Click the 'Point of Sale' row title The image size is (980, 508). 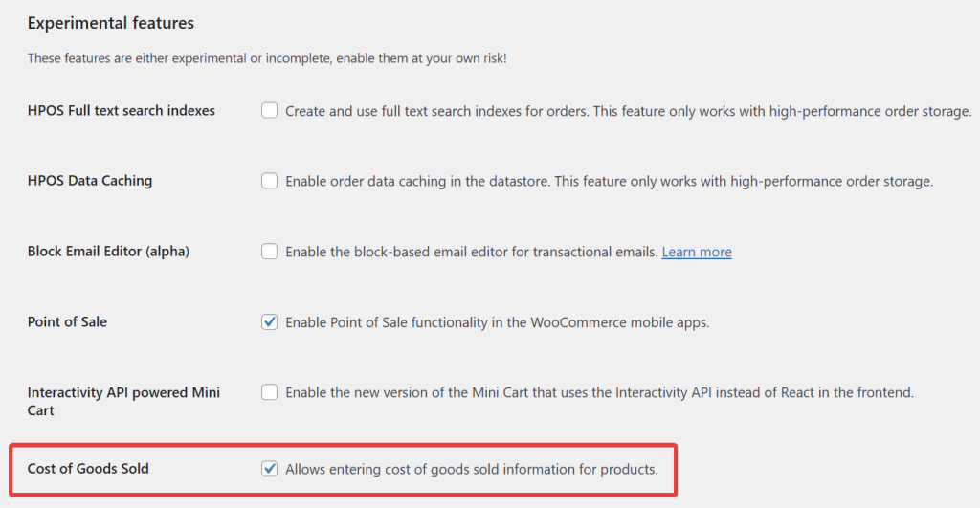67,322
